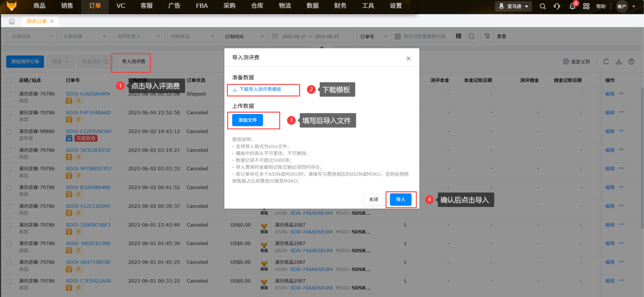Click the download export icon
Viewport: 644px width, 297px height.
pos(619,61)
